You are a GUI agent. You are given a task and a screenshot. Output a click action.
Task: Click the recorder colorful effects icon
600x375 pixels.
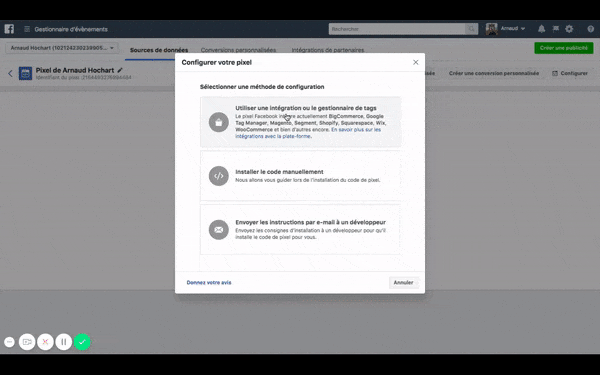pyautogui.click(x=45, y=342)
